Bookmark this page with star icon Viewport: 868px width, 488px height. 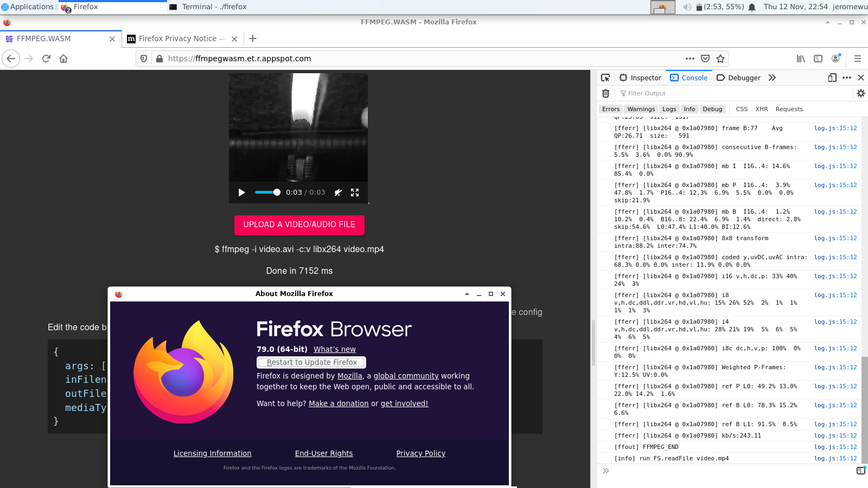[720, 59]
